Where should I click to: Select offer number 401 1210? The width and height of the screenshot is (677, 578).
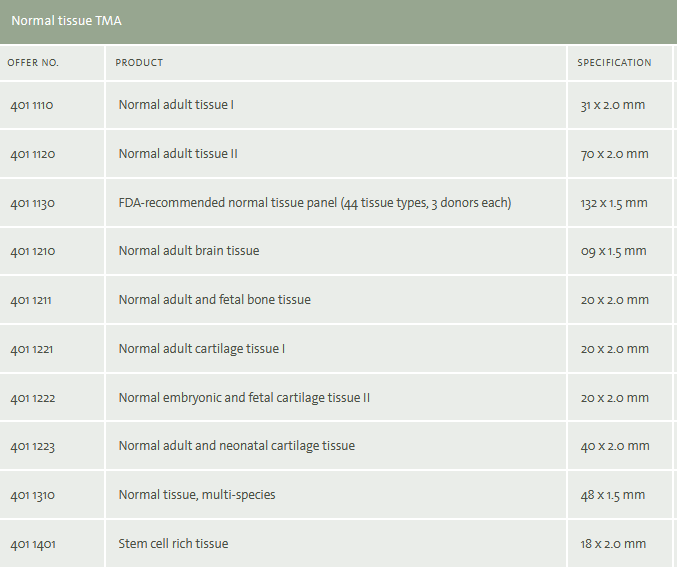click(33, 251)
